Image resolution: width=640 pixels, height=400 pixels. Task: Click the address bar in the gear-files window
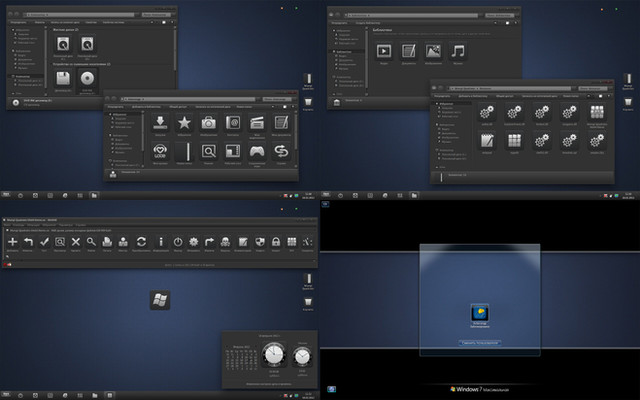click(510, 88)
